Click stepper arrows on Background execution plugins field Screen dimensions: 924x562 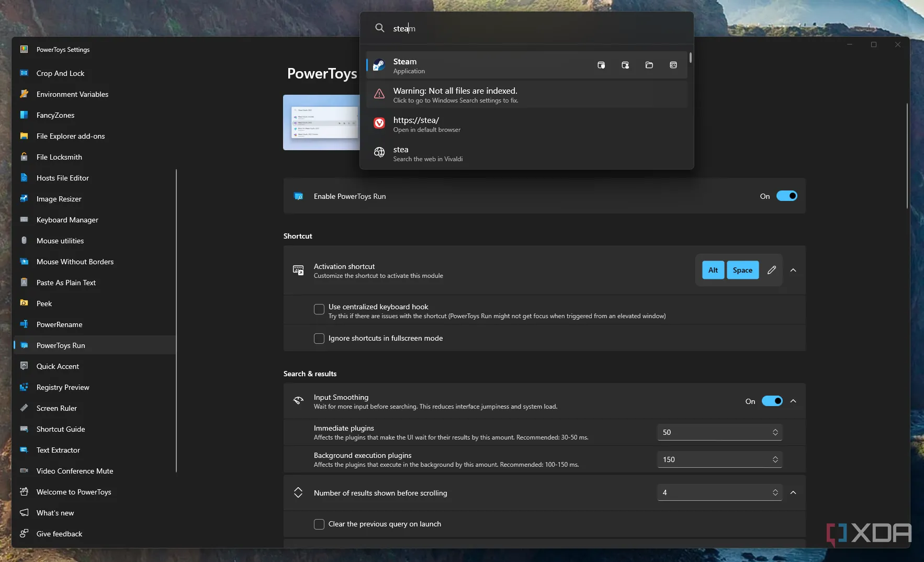click(775, 459)
